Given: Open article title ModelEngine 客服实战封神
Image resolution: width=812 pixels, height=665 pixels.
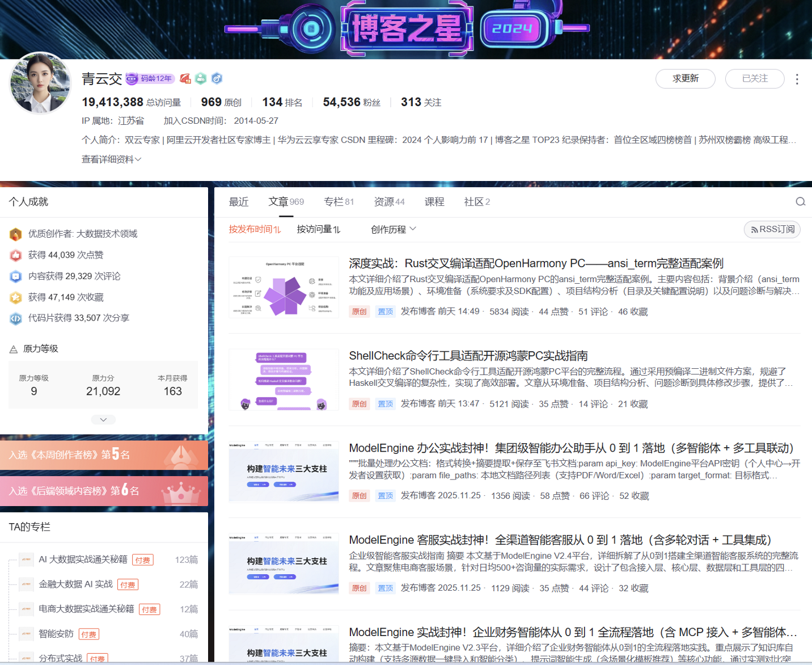Looking at the screenshot, I should [560, 540].
